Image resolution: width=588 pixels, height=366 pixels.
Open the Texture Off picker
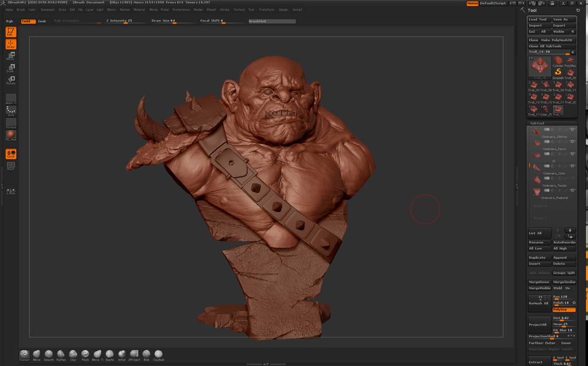point(11,124)
